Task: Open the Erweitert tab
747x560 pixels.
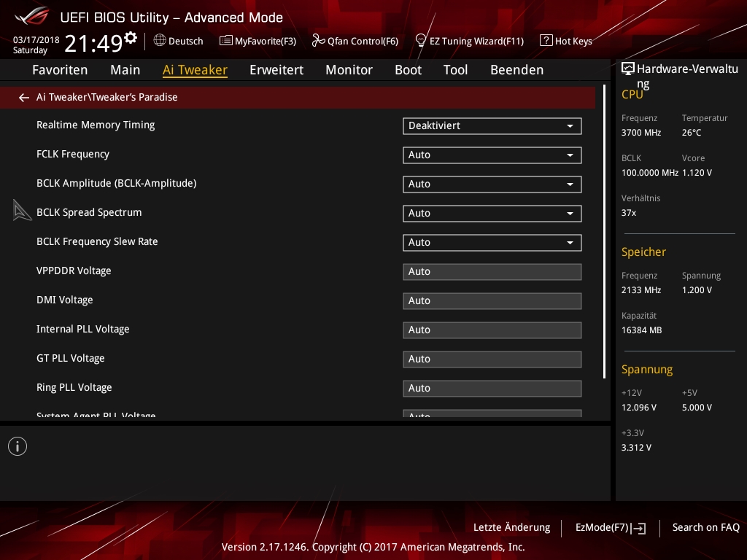Action: [276, 69]
